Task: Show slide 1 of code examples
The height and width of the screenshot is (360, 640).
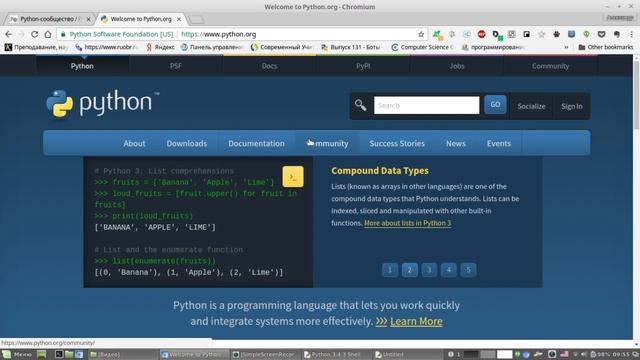Action: [390, 270]
